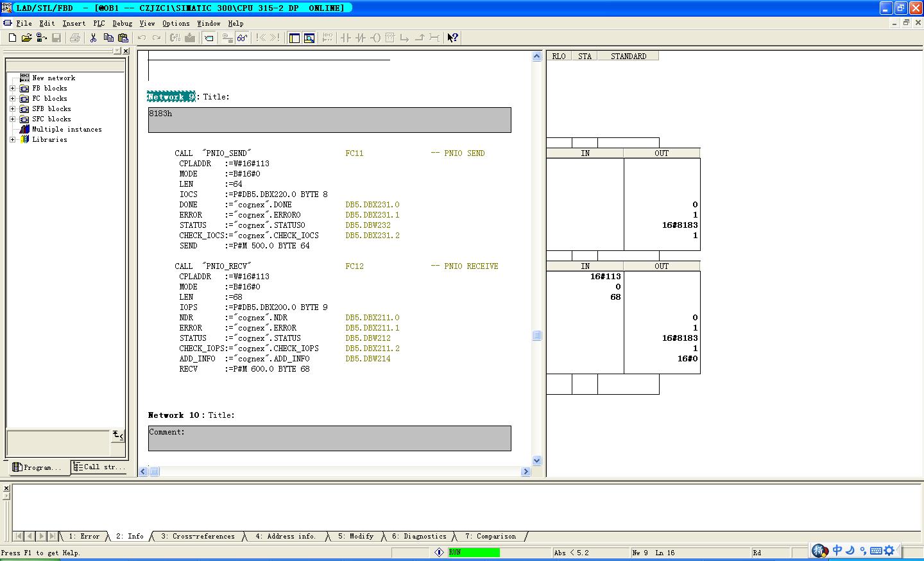Click New network item in tree

(x=53, y=78)
